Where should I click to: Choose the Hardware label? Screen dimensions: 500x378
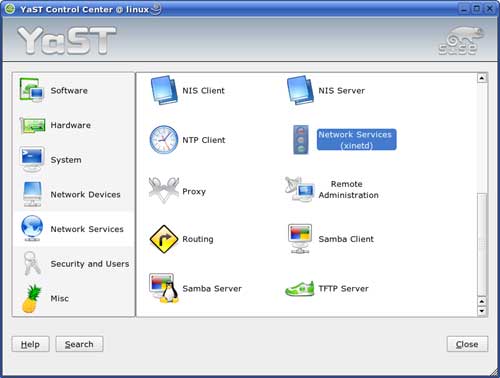[x=71, y=125]
